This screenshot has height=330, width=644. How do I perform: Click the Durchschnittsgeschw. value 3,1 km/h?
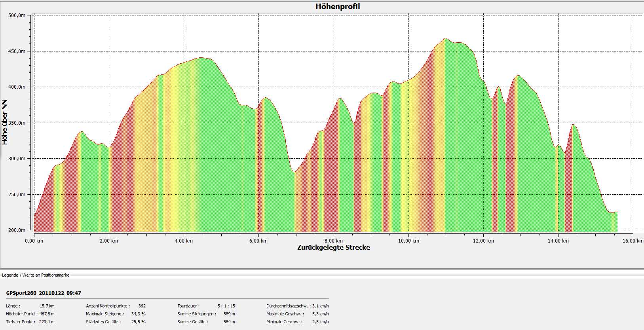pos(320,306)
